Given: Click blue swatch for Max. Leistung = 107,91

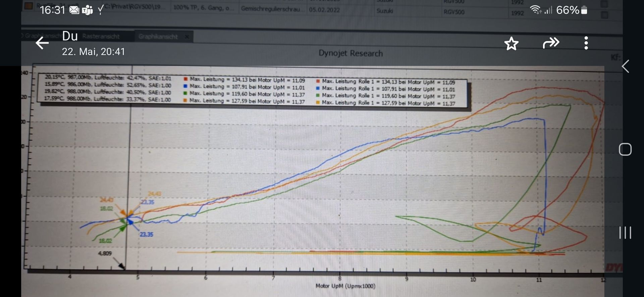Looking at the screenshot, I should [185, 86].
